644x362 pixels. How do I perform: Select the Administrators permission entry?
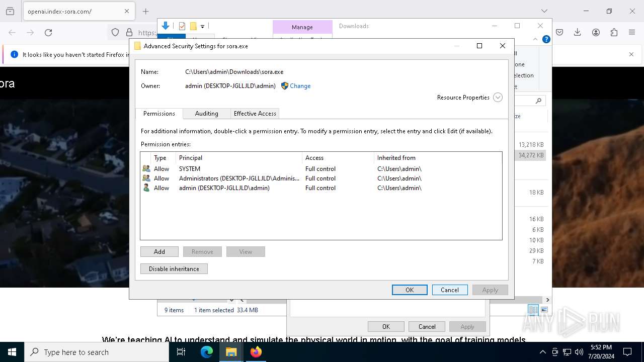point(321,178)
